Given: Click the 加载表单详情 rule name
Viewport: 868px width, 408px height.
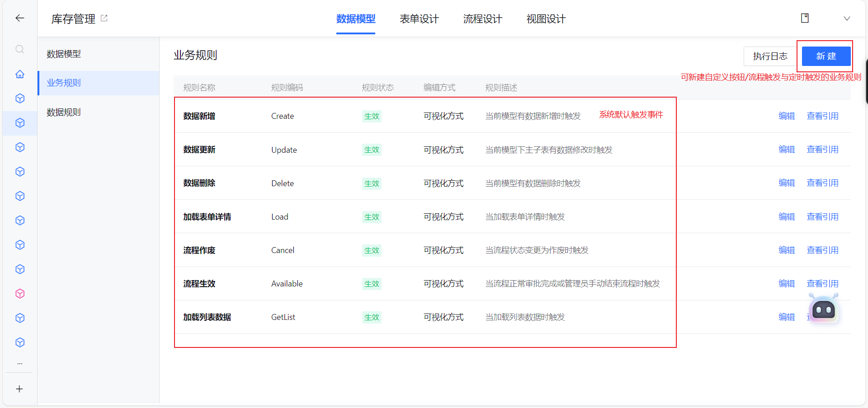Looking at the screenshot, I should [x=207, y=217].
